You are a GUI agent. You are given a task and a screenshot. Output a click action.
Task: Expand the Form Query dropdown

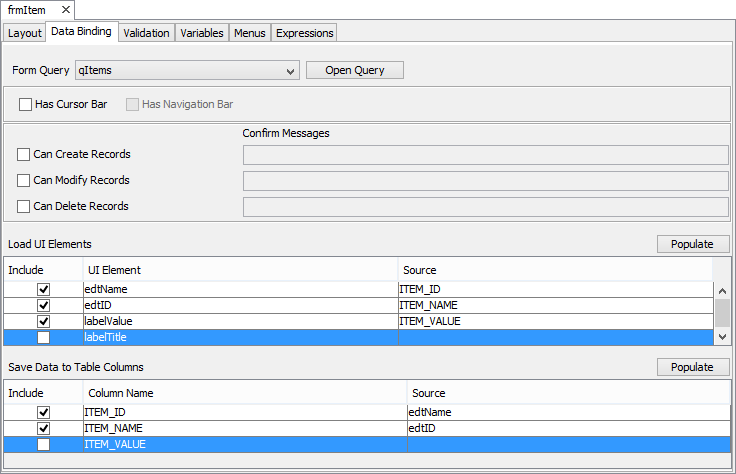(291, 71)
